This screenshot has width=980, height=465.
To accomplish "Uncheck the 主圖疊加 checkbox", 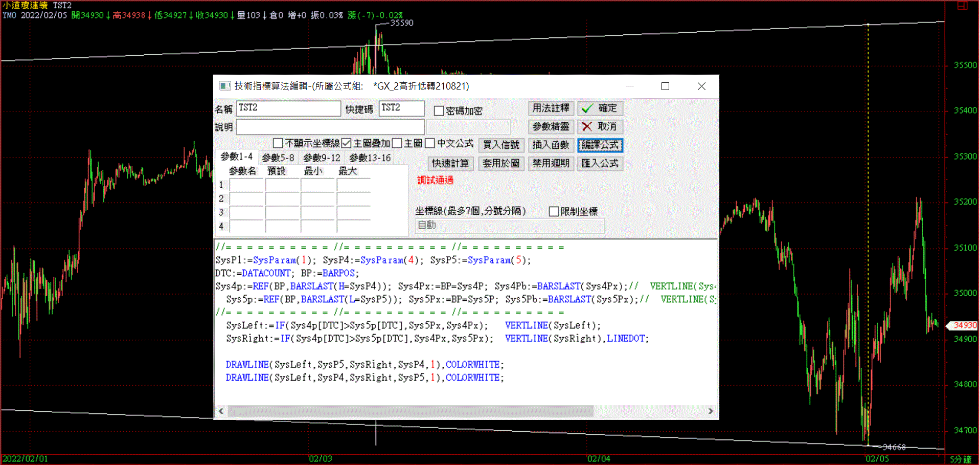I will tap(347, 144).
